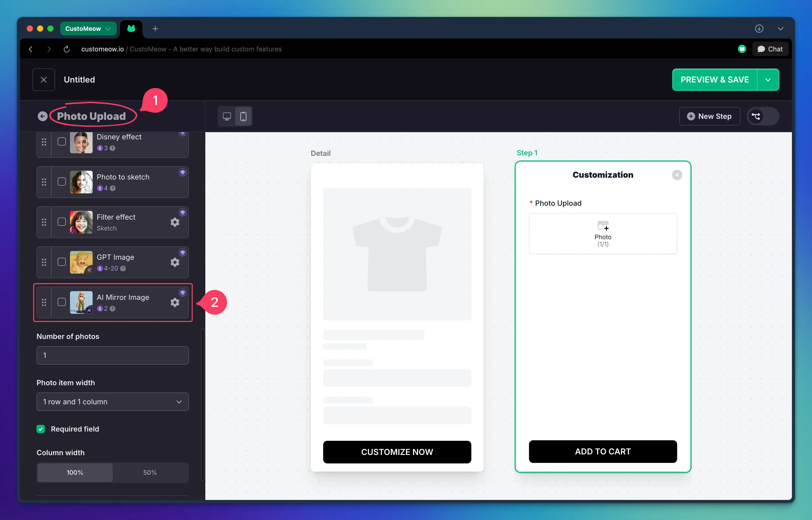Click the green CustoMeow extension icon
Screen dimensions: 812x520
pos(742,49)
